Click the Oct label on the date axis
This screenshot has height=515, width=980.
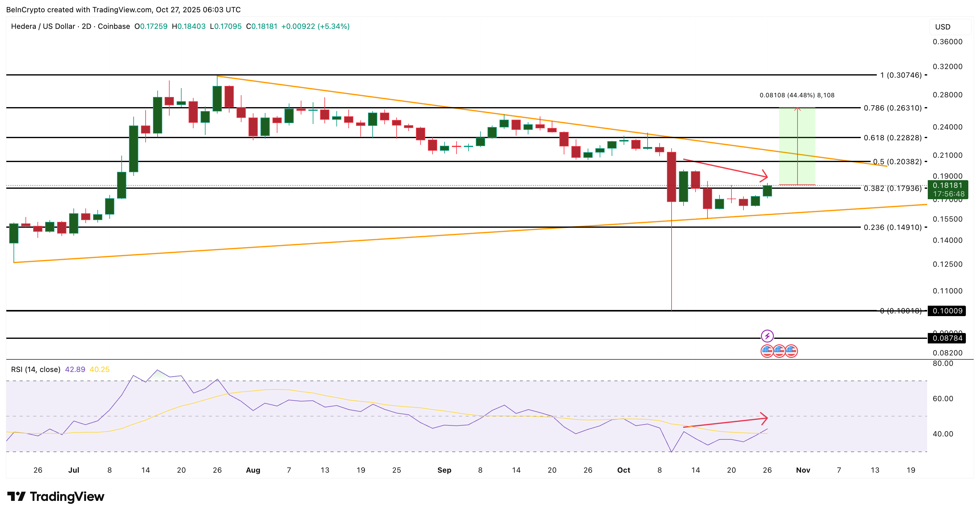(624, 470)
